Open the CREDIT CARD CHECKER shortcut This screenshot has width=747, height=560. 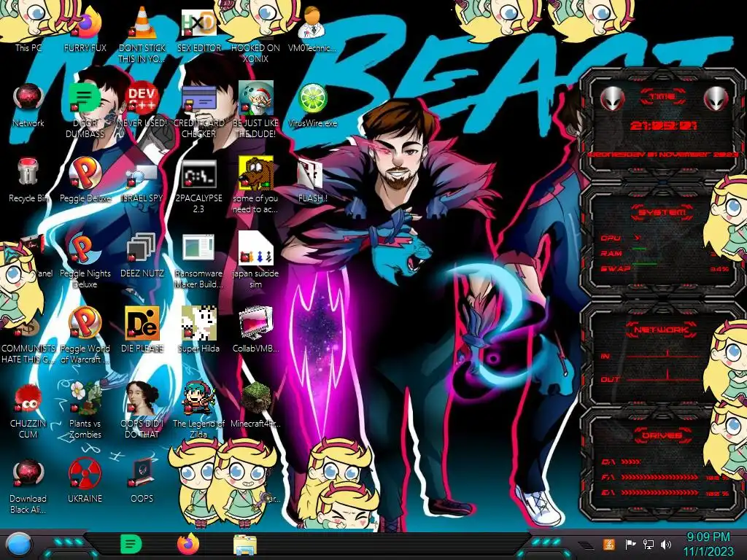click(198, 109)
